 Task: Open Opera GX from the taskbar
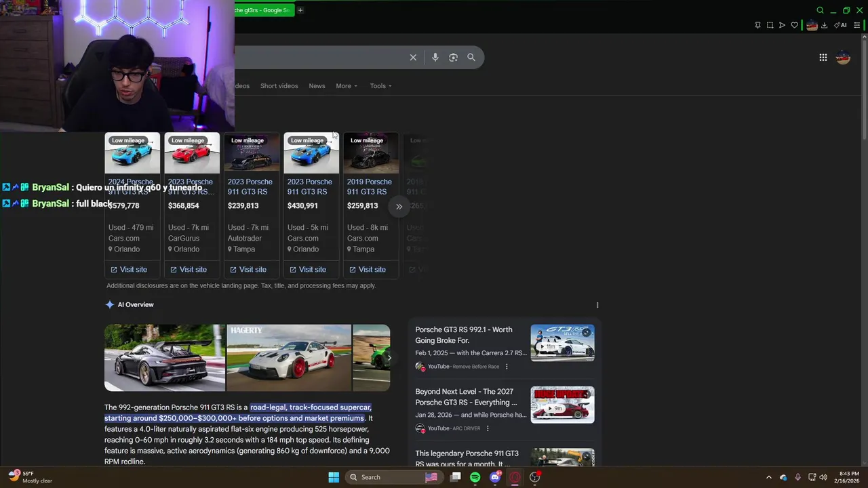(515, 477)
